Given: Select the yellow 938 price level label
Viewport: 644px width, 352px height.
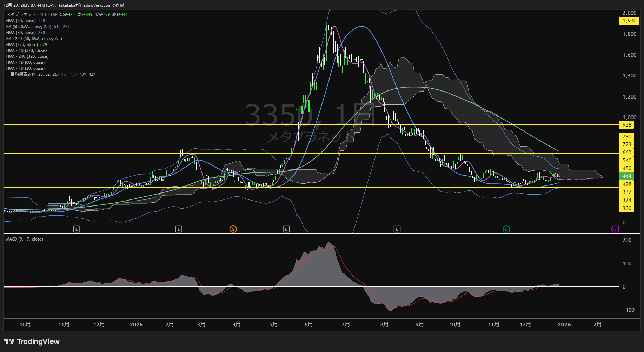Looking at the screenshot, I should (x=627, y=125).
